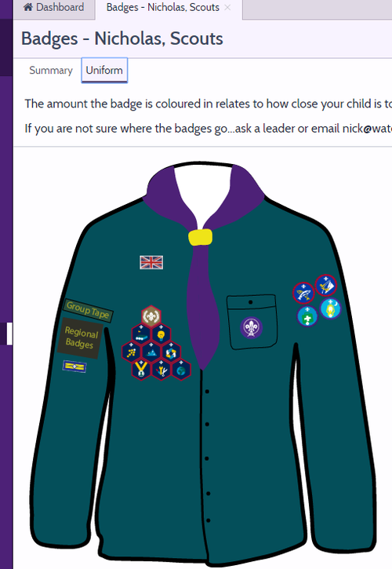Screen dimensions: 392x569
Task: Go to the Dashboard tab
Action: pos(53,8)
